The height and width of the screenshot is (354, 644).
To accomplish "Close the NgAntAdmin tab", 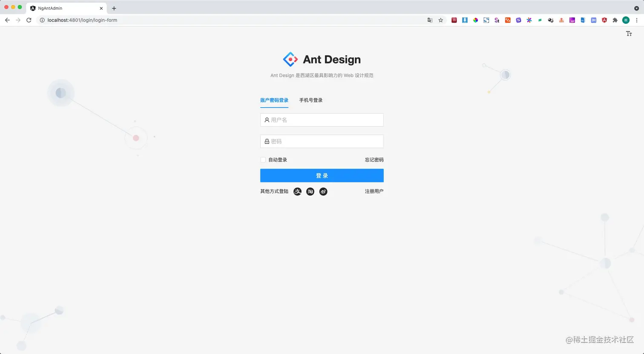I will pyautogui.click(x=101, y=8).
